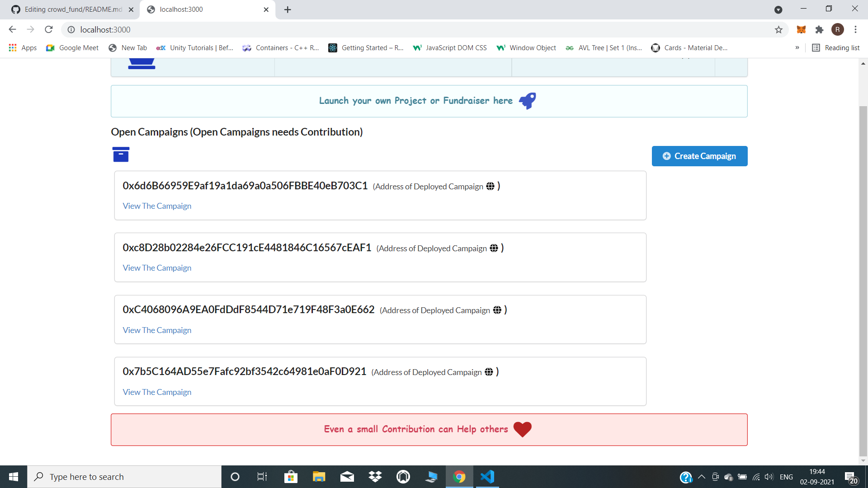Click globe icon beside first campaign address
The image size is (868, 488).
(490, 187)
